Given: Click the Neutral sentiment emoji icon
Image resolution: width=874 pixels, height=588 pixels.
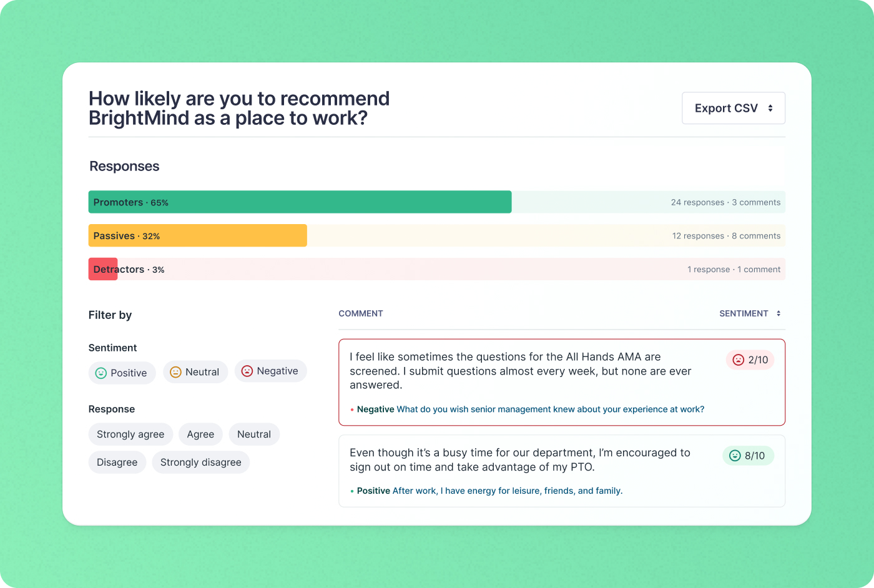Looking at the screenshot, I should [175, 371].
